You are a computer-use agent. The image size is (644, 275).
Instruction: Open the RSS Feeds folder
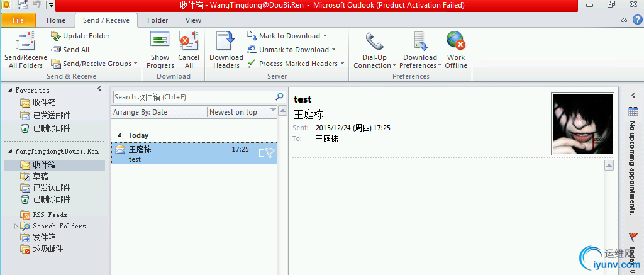click(x=50, y=215)
